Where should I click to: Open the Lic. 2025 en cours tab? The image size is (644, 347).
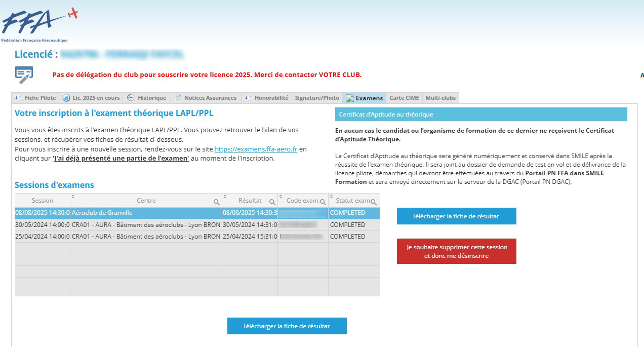tap(91, 98)
